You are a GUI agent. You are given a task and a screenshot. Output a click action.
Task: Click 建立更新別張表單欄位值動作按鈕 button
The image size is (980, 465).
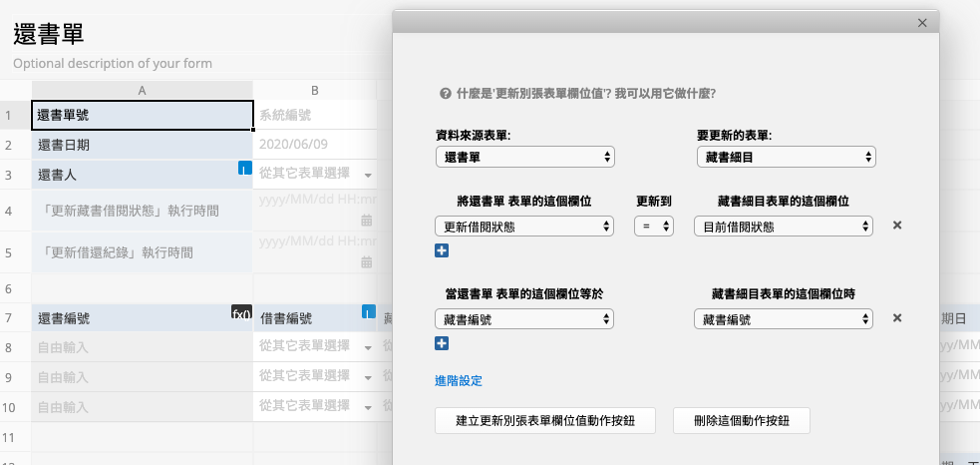544,420
